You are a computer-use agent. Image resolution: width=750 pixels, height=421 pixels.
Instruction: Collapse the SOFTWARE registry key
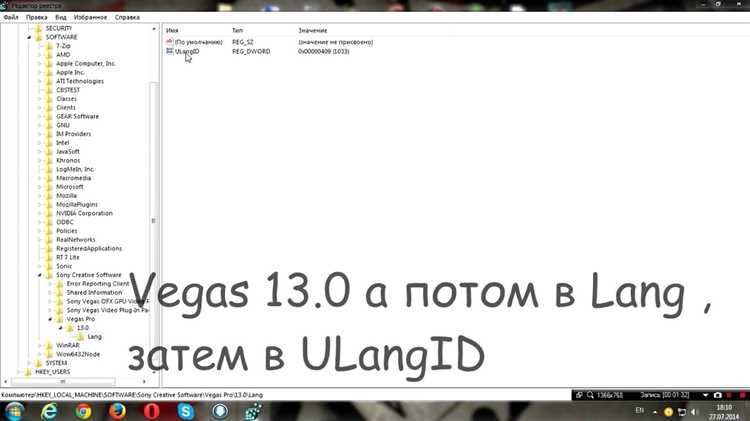(x=31, y=37)
